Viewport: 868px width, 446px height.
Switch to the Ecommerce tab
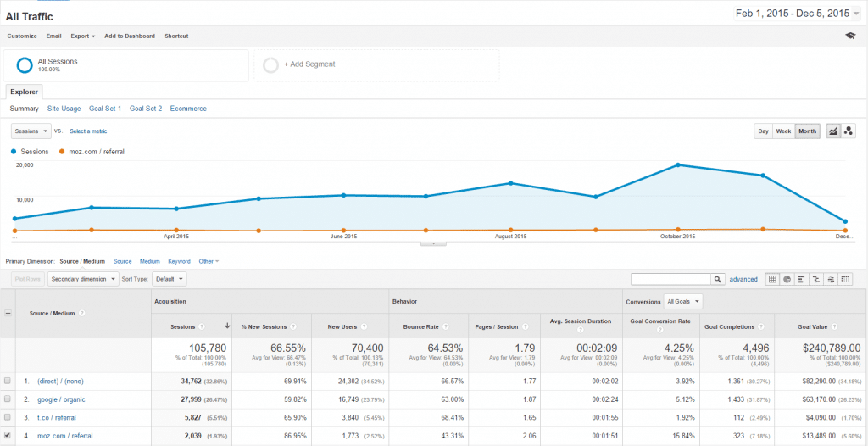[188, 109]
